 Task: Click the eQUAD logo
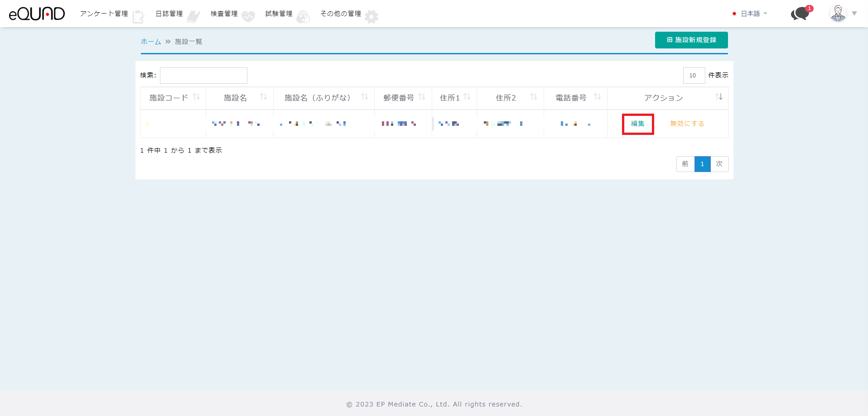37,14
